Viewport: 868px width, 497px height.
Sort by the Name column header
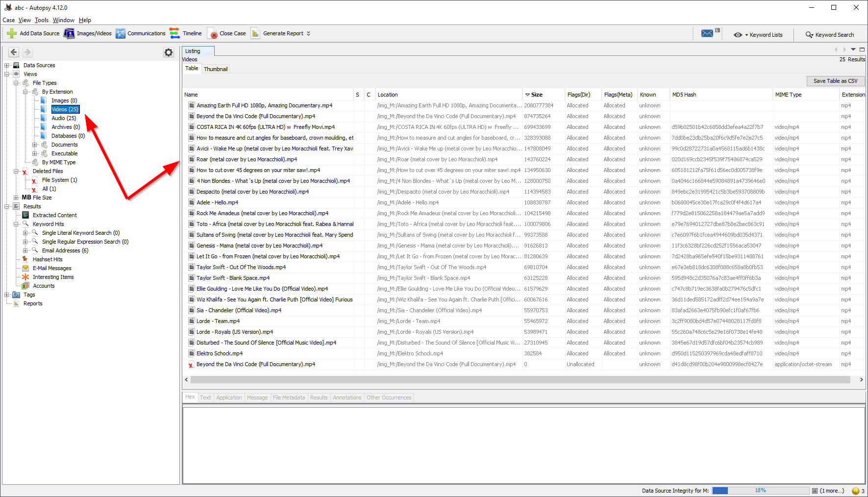[x=268, y=95]
